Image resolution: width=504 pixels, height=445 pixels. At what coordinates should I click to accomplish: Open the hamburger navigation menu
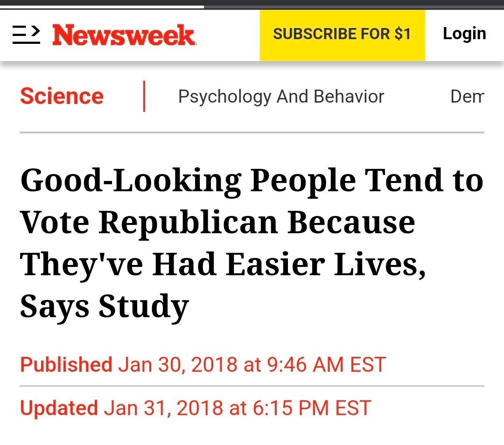26,35
